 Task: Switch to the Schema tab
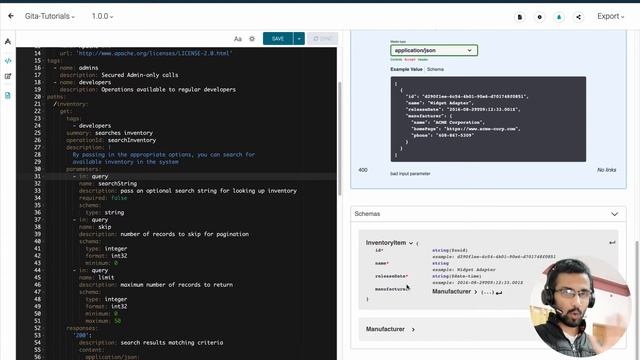coord(435,69)
